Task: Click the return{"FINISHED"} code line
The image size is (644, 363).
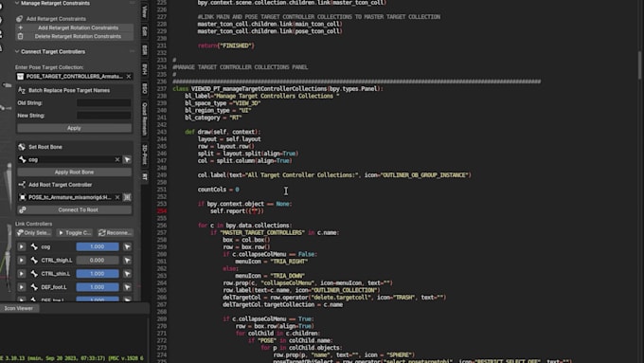Action: 226,45
